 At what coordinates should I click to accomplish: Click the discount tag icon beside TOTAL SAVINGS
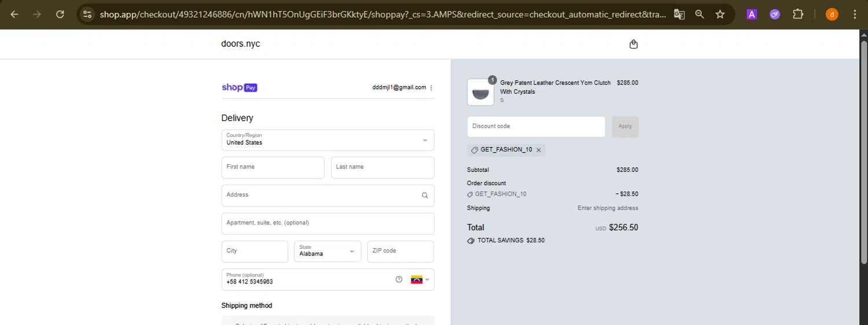click(471, 241)
